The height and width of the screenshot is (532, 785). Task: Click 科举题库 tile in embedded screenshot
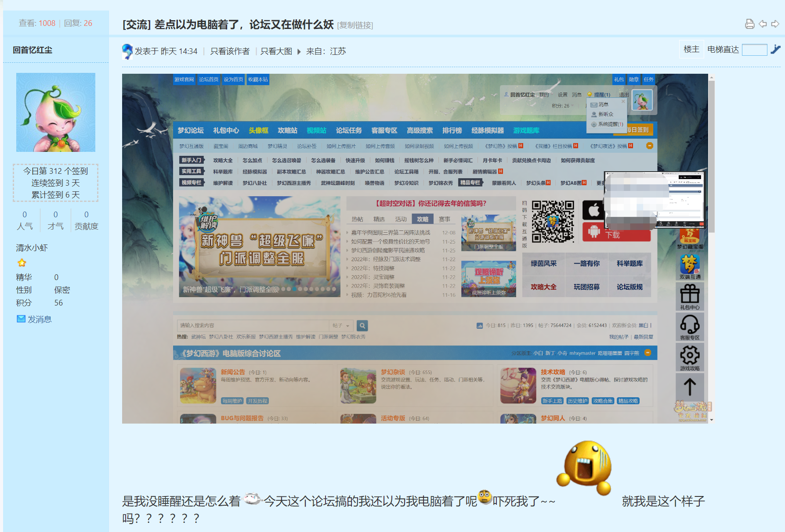[x=629, y=263]
